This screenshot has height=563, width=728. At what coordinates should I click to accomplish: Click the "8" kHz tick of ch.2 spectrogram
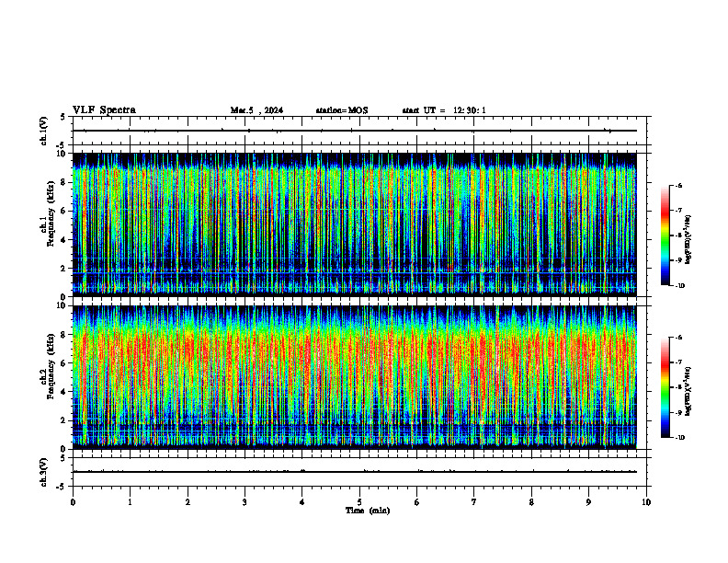click(65, 335)
